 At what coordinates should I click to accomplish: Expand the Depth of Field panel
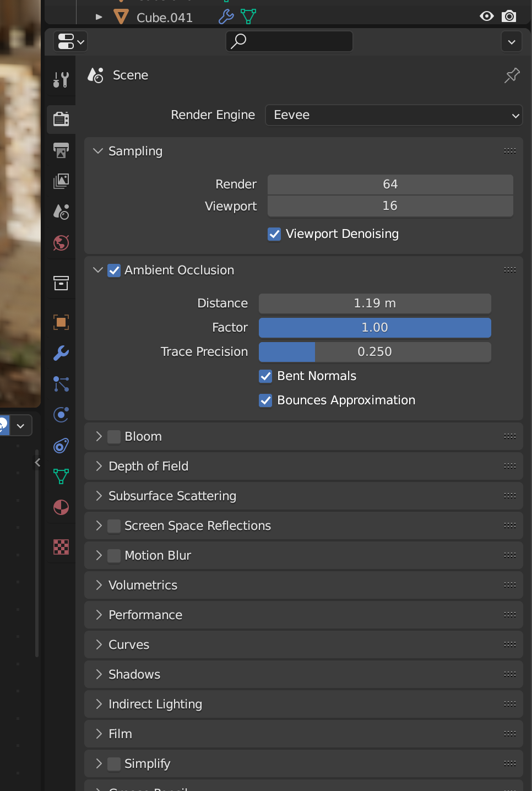point(99,467)
